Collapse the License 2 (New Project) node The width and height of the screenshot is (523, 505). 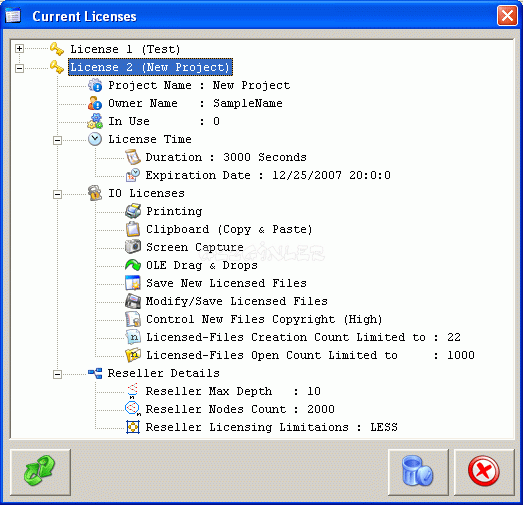pos(19,68)
